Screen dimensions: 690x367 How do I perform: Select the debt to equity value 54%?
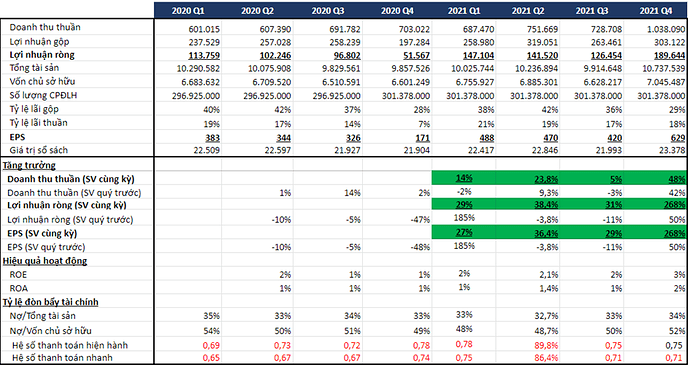[211, 331]
